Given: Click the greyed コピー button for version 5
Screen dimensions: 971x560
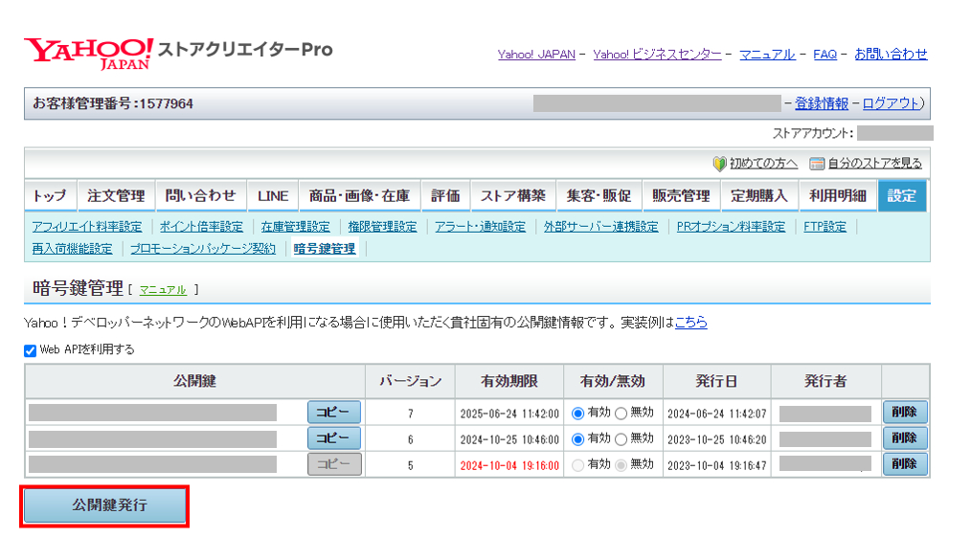Looking at the screenshot, I should [334, 464].
